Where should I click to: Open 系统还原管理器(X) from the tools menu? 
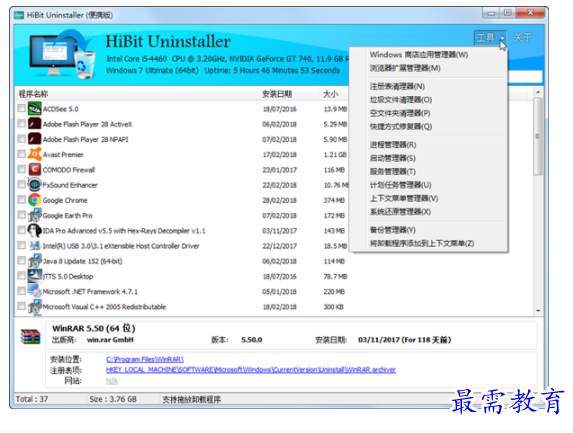point(428,212)
